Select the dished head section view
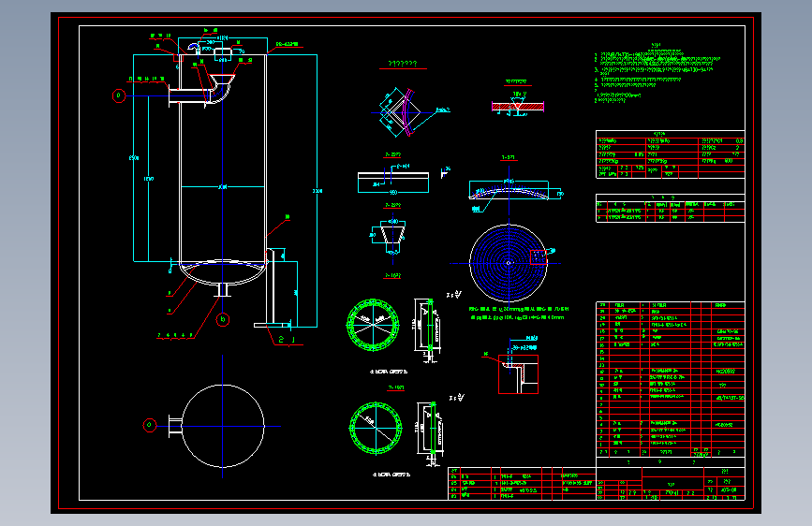This screenshot has width=812, height=526. [x=509, y=193]
